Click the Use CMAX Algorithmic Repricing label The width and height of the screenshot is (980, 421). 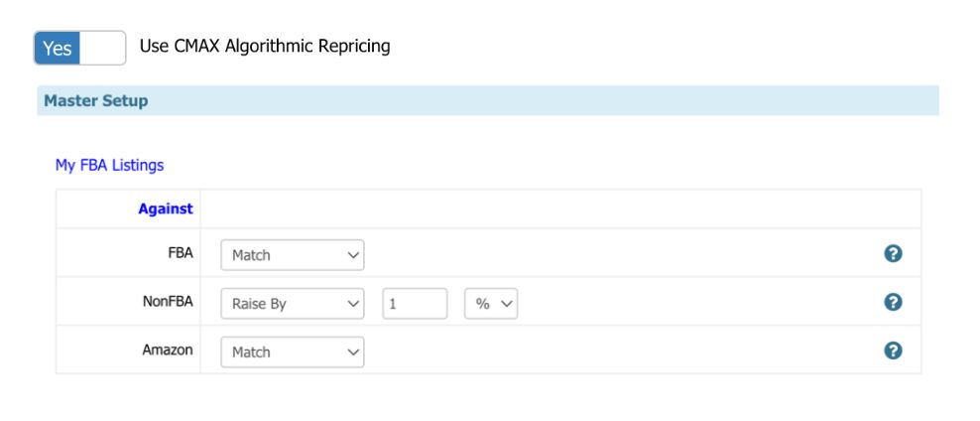pyautogui.click(x=265, y=47)
